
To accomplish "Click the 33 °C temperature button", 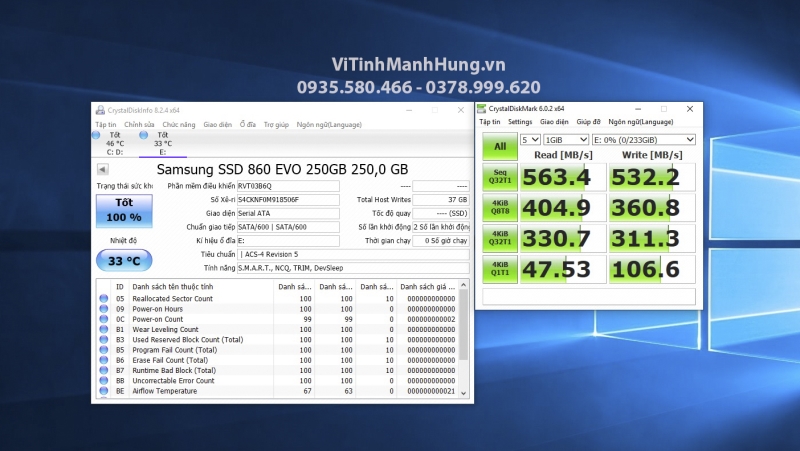I will [x=124, y=261].
